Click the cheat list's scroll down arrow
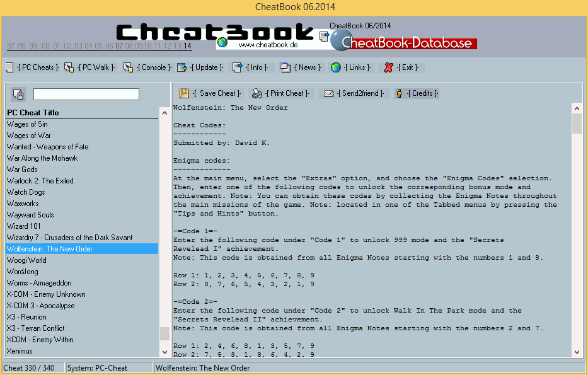This screenshot has width=588, height=375. tap(164, 352)
